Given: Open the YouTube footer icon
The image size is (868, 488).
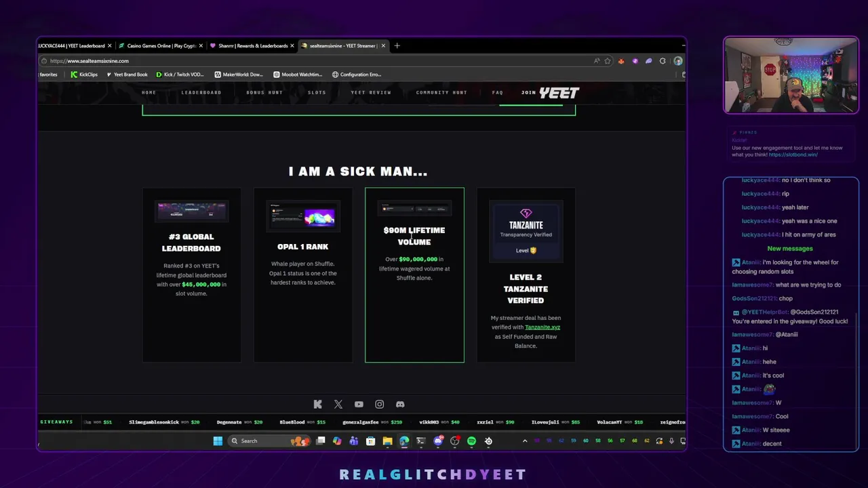Looking at the screenshot, I should [359, 404].
